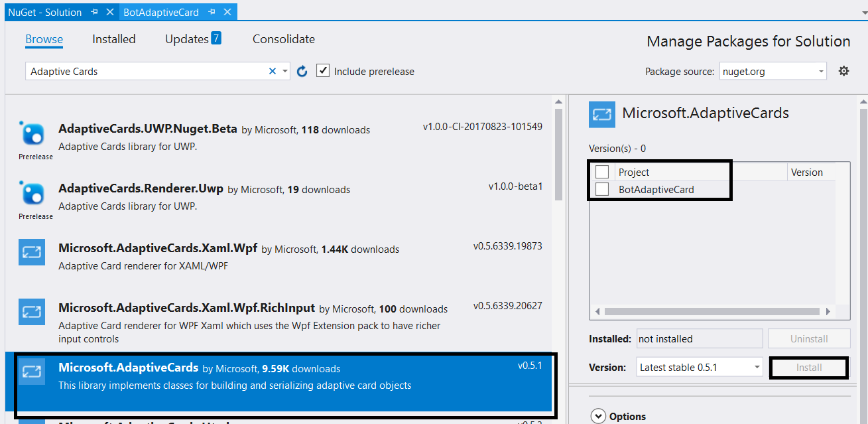Viewport: 868px width, 424px height.
Task: Click version v0.5.6339.19873 text
Action: [507, 246]
